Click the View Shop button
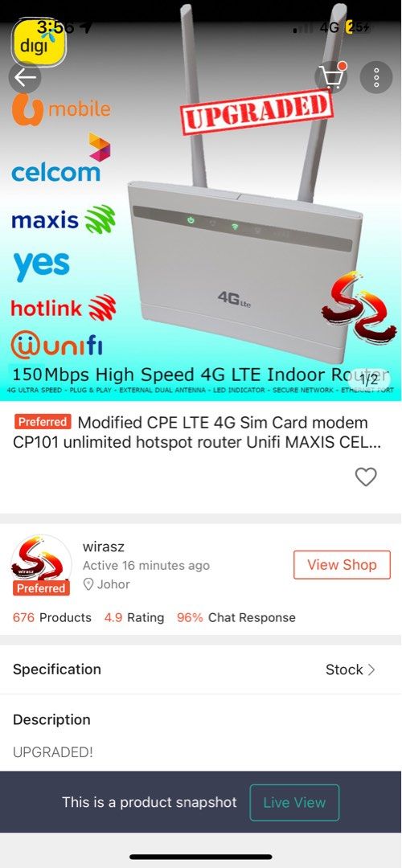 [342, 565]
